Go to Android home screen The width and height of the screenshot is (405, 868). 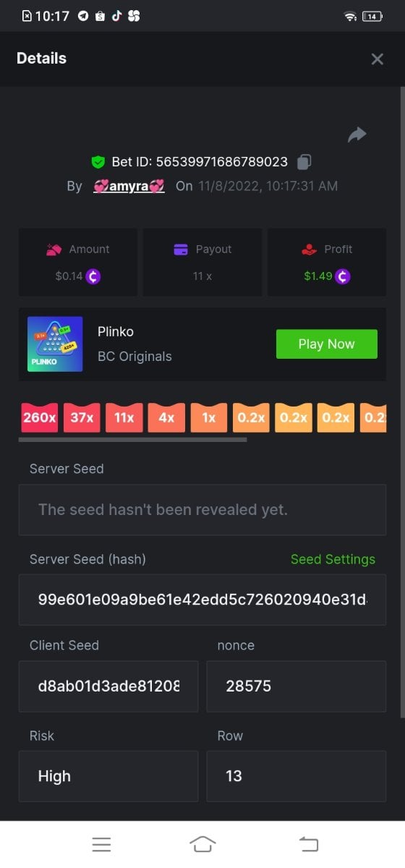click(x=202, y=844)
